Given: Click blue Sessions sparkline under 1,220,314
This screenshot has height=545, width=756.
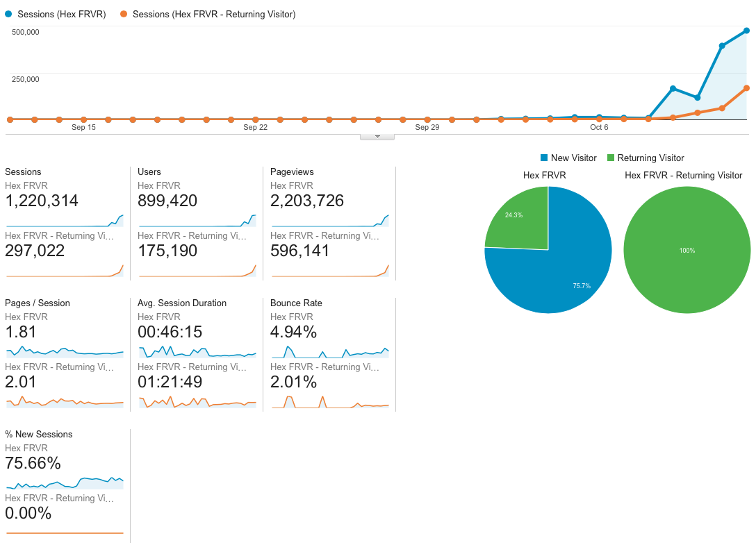Looking at the screenshot, I should click(65, 221).
